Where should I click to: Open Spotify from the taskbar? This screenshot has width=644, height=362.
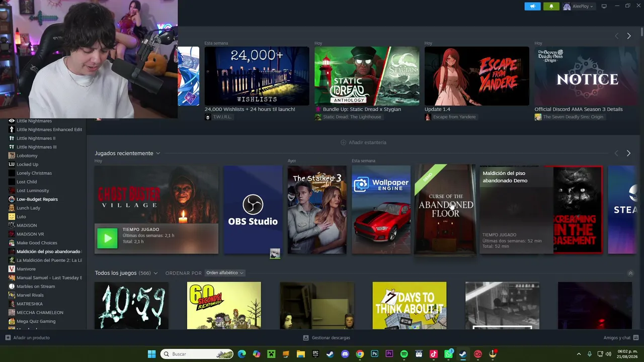(x=404, y=354)
